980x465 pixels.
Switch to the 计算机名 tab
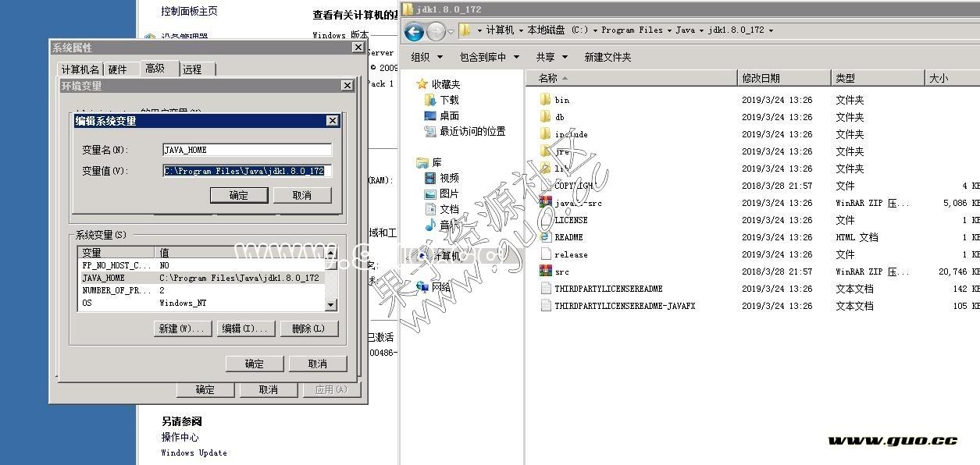point(80,69)
